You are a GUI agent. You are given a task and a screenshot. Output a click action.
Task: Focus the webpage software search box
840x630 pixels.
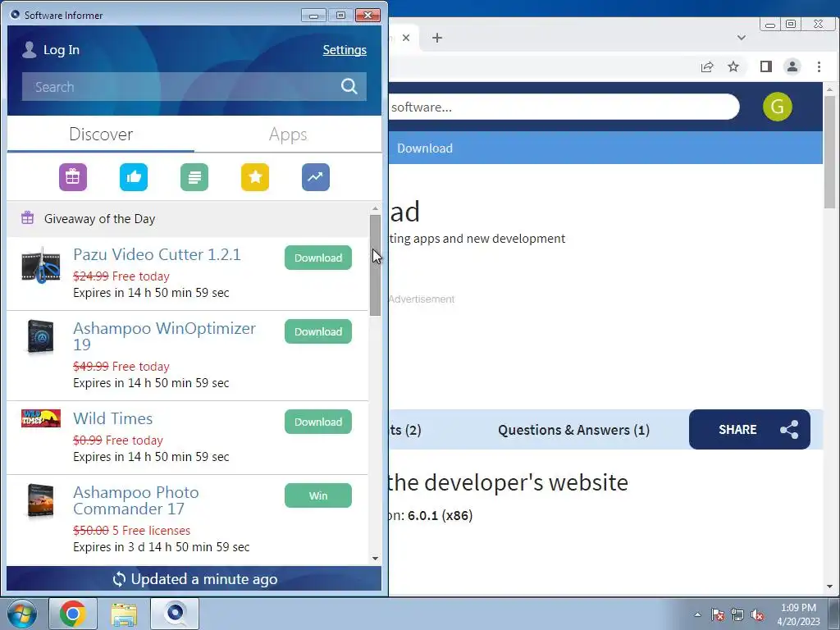tap(563, 107)
